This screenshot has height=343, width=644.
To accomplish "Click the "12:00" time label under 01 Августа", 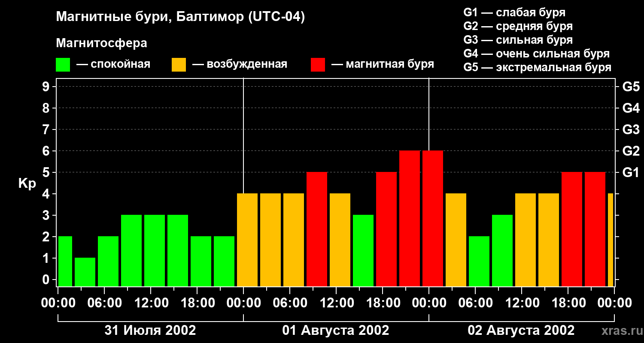I will coord(336,303).
